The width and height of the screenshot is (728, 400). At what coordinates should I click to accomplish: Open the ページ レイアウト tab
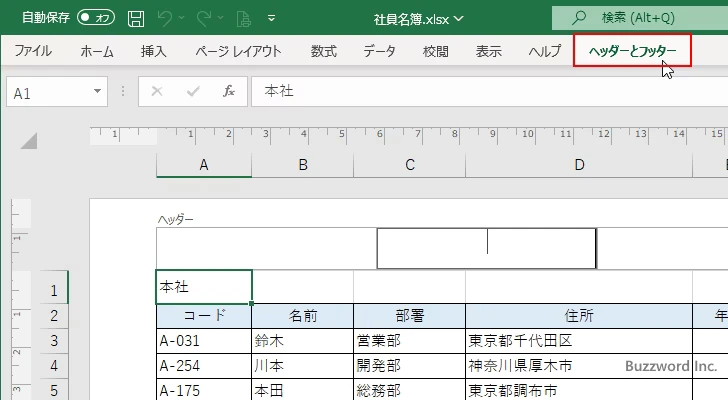click(238, 51)
